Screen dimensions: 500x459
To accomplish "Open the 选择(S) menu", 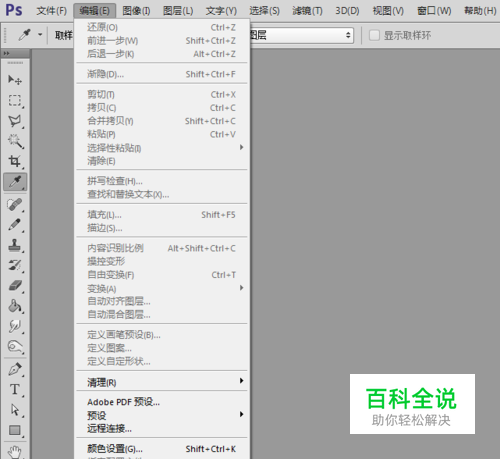I will click(x=264, y=11).
